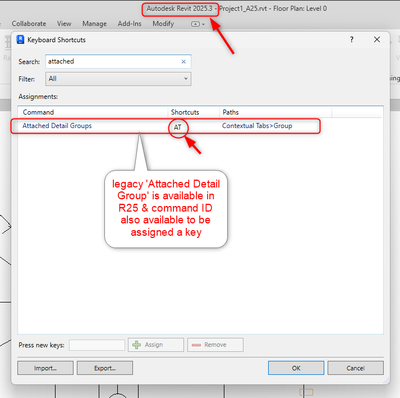Focus the Press new keys input field
This screenshot has width=400, height=398.
(97, 345)
